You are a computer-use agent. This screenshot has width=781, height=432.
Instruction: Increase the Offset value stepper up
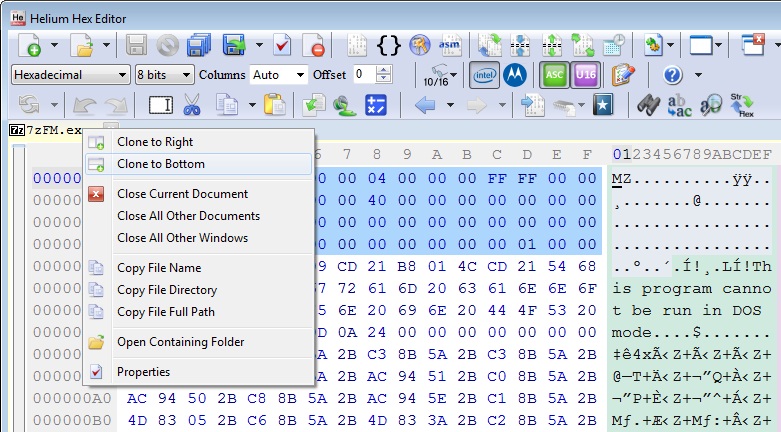pos(384,70)
